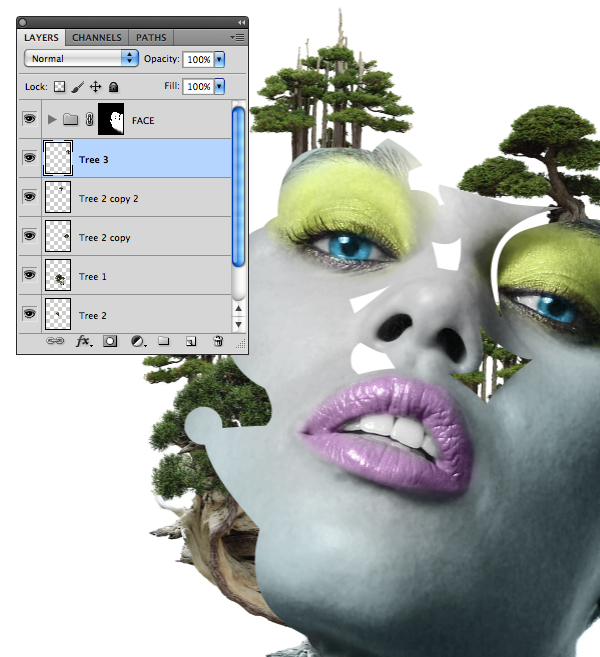
Task: Select the FACE layer mask thumbnail
Action: point(111,119)
